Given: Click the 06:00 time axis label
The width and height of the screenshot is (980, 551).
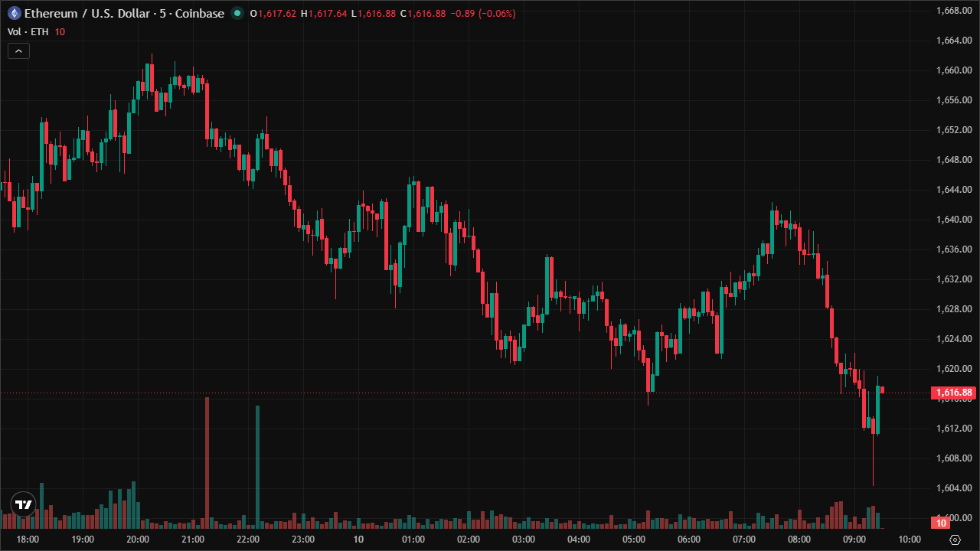Looking at the screenshot, I should [x=689, y=540].
